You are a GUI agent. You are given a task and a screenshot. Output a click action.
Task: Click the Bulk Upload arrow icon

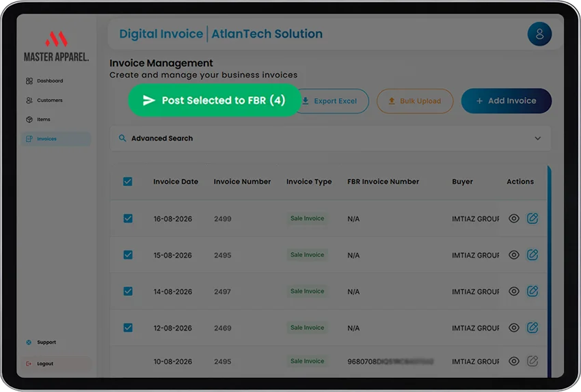[391, 101]
